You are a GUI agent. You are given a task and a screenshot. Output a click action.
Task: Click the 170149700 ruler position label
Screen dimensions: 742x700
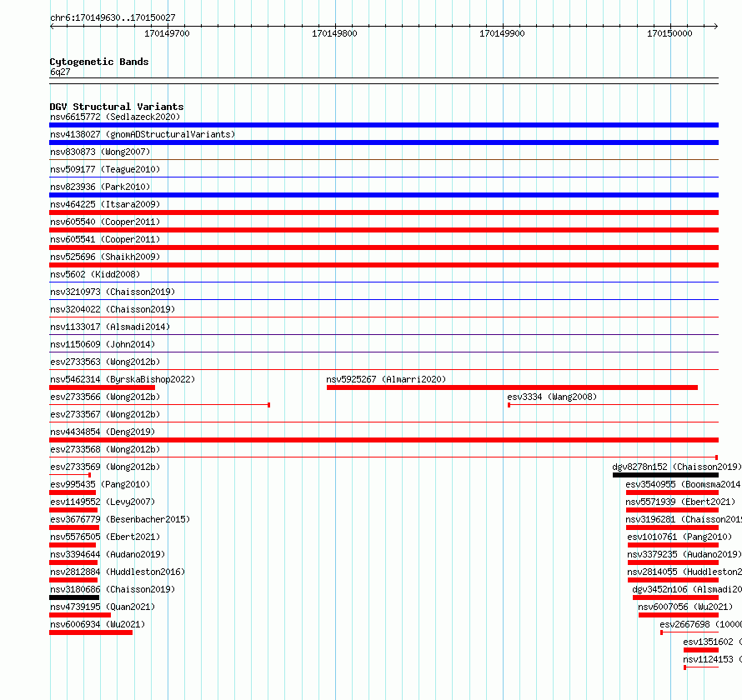point(167,33)
